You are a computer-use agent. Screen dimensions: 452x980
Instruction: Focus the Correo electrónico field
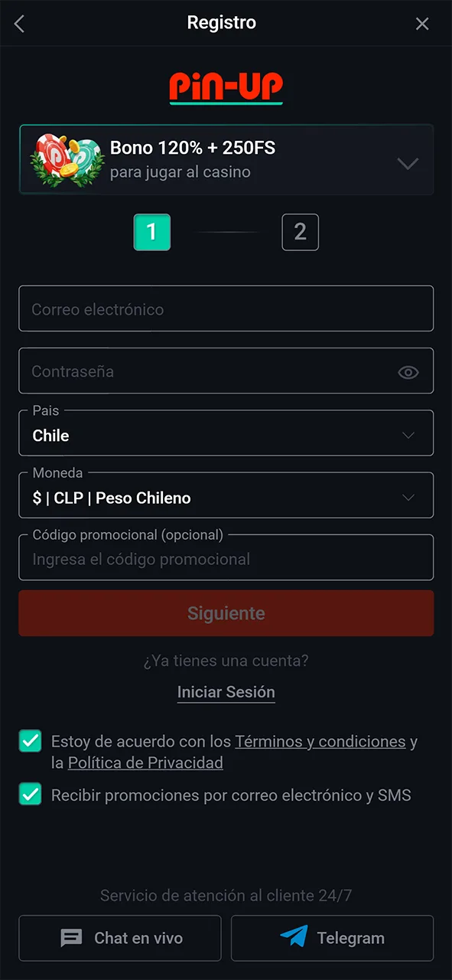pyautogui.click(x=226, y=309)
